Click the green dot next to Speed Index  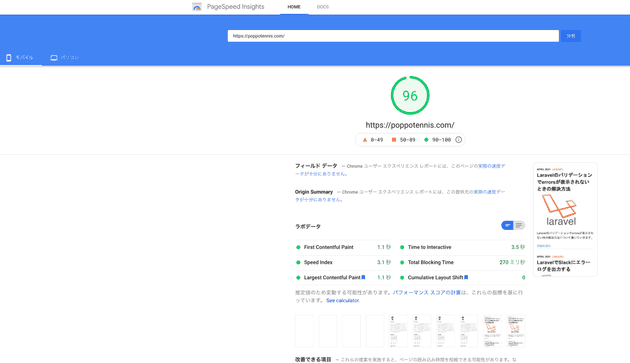click(298, 263)
